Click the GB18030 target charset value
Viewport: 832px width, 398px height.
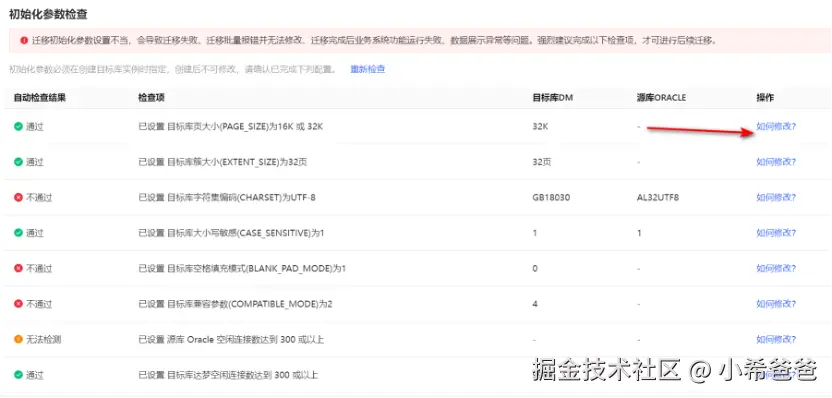551,198
